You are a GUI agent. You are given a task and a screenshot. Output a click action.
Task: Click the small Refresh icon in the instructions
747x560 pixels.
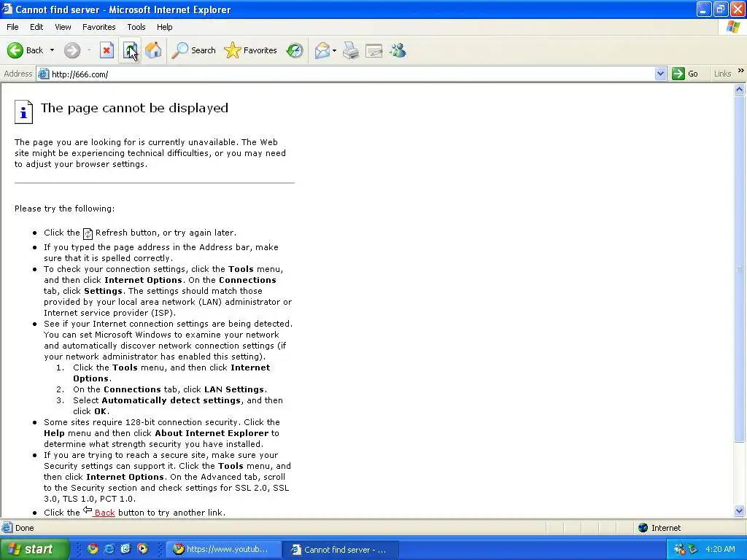pos(88,233)
